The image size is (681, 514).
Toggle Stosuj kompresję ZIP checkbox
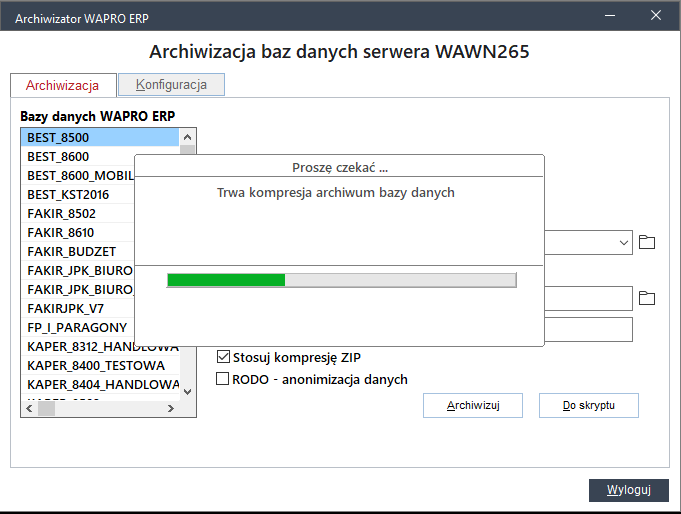coord(223,357)
